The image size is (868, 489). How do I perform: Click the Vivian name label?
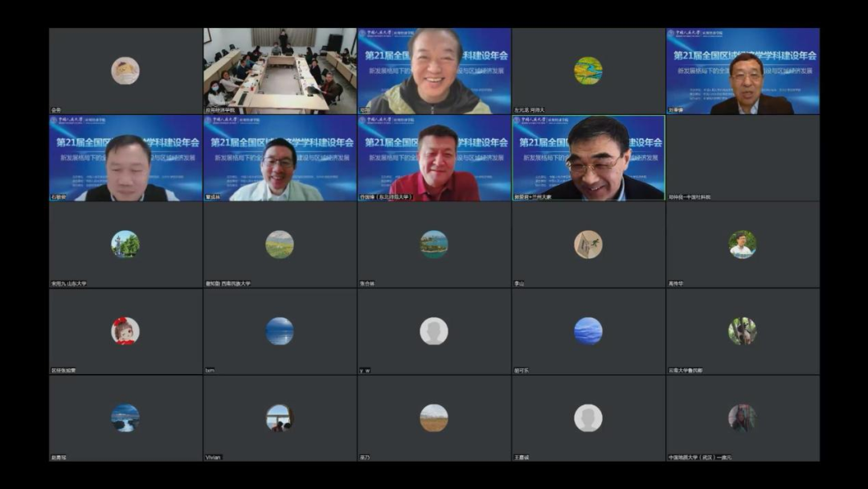(x=213, y=458)
